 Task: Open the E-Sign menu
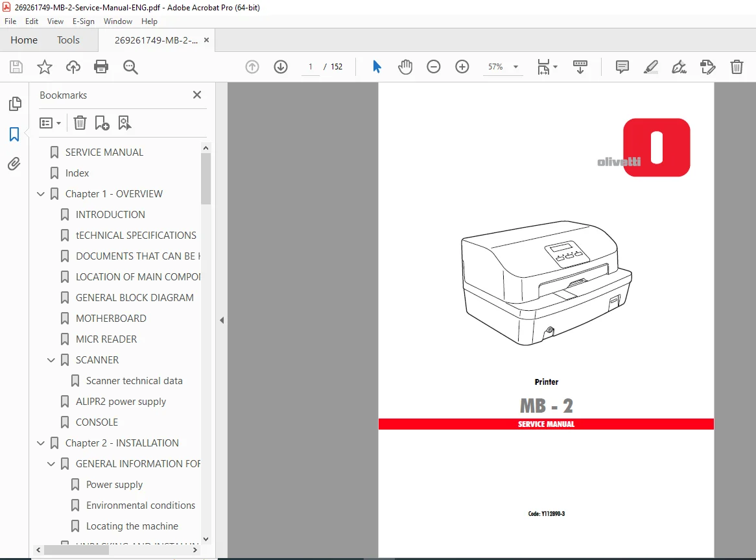84,21
